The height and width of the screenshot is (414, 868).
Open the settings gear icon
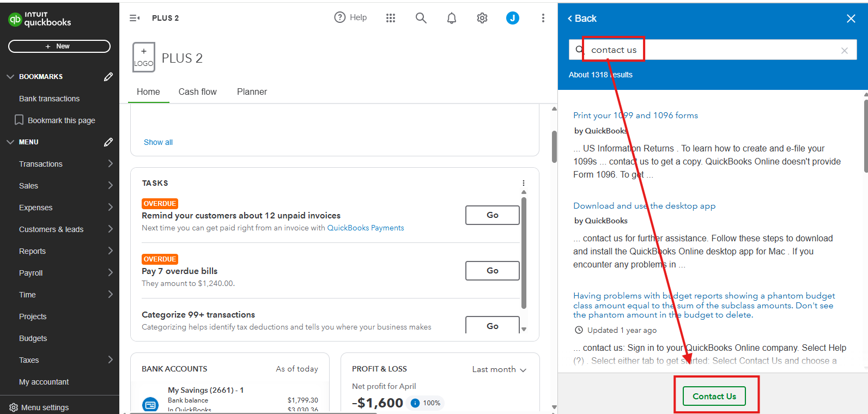coord(482,18)
